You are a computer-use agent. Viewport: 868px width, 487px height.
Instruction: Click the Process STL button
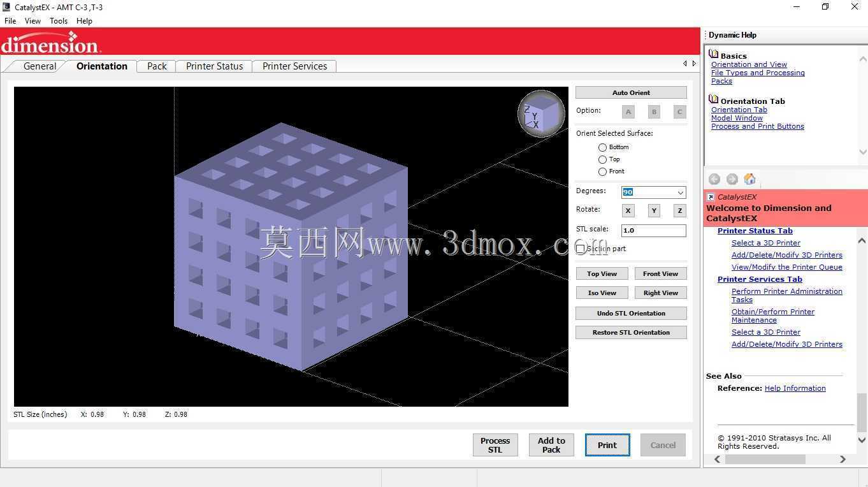[495, 445]
